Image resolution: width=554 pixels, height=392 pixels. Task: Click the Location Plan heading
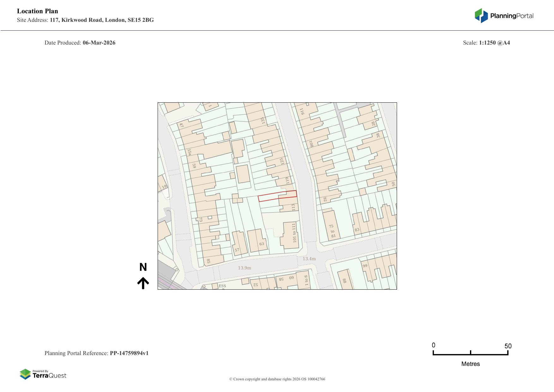(38, 11)
